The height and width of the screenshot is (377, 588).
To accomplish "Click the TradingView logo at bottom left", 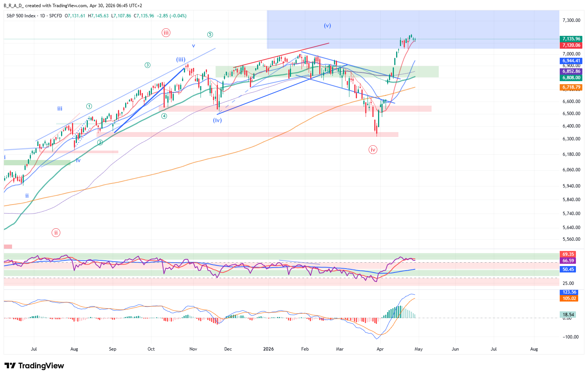I will click(34, 366).
